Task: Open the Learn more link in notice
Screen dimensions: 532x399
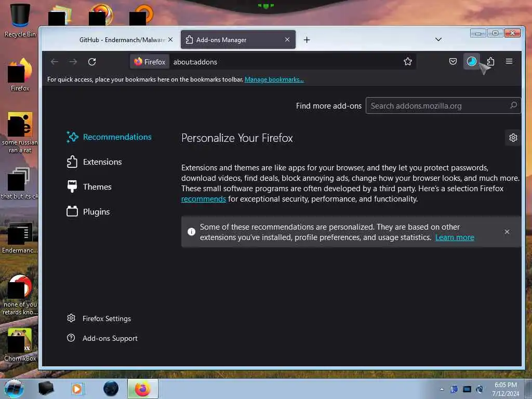Action: (455, 237)
